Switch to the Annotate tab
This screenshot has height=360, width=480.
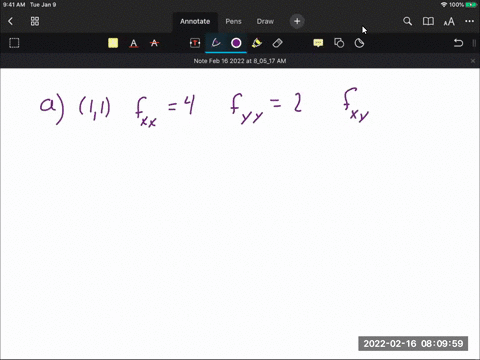click(x=195, y=21)
